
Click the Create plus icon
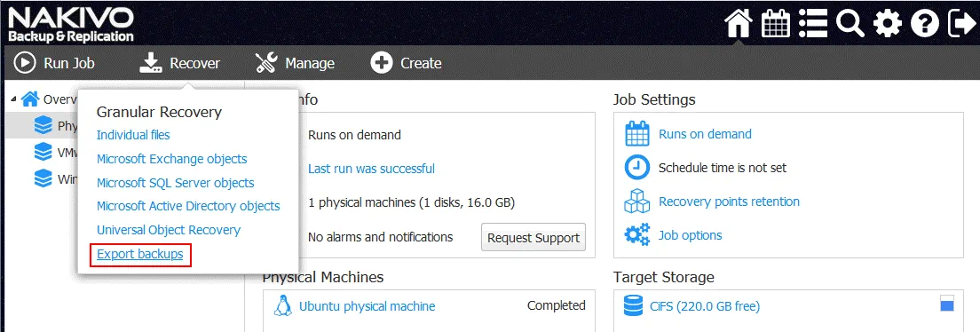pos(381,62)
